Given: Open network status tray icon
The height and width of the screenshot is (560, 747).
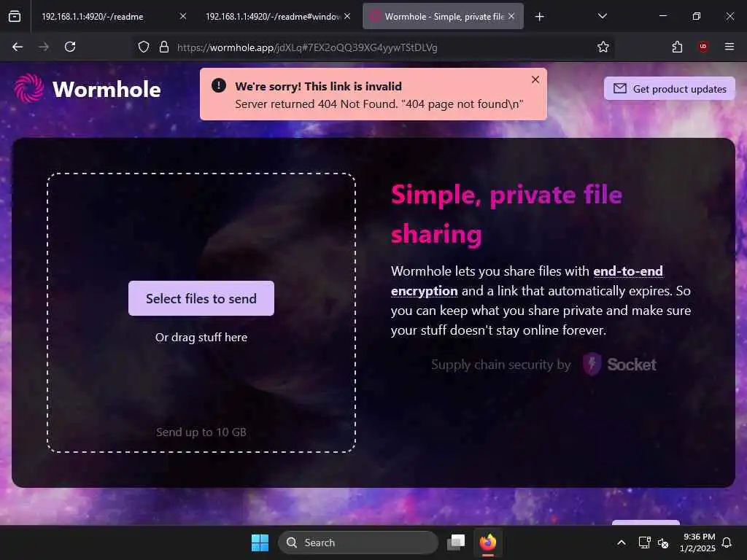Looking at the screenshot, I should (644, 542).
